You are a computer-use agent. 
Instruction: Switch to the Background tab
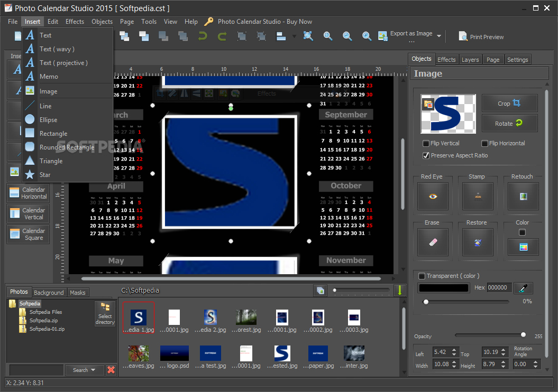click(49, 293)
